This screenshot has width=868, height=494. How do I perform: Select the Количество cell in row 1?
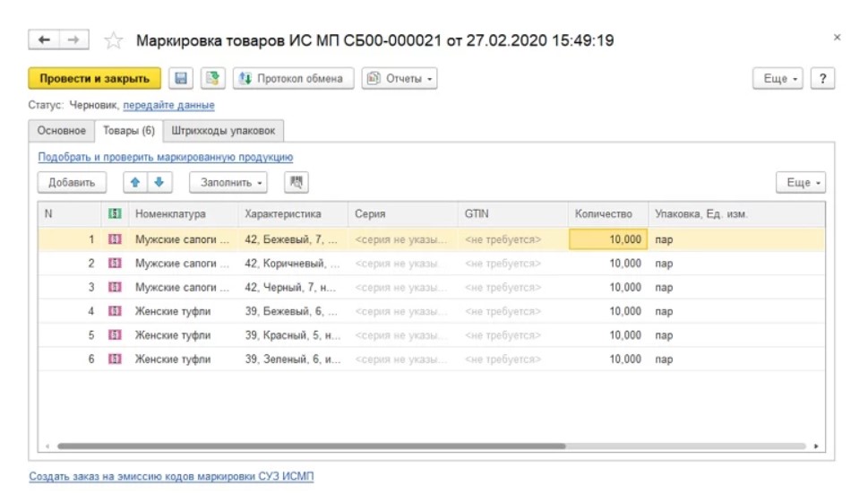[608, 240]
